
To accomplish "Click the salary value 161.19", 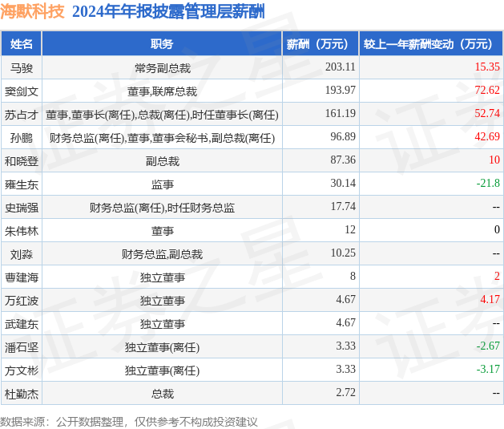I will click(x=340, y=113).
